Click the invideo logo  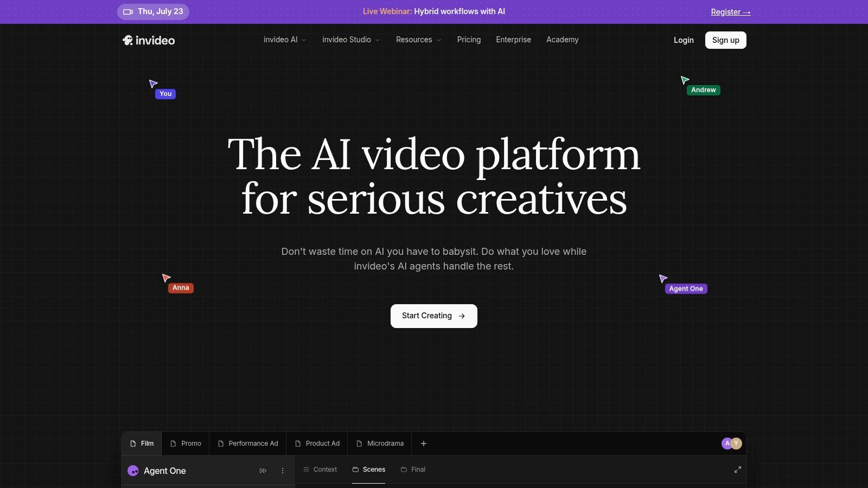149,40
